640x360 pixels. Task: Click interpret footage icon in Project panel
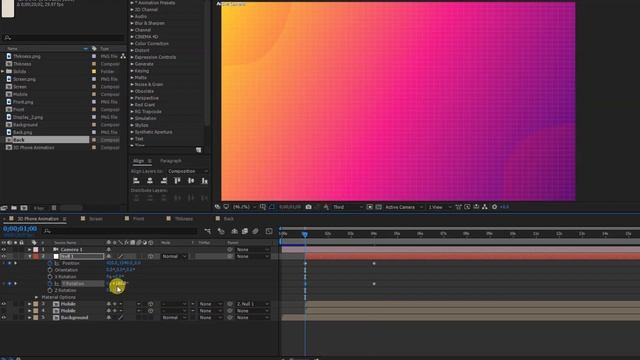click(x=4, y=208)
